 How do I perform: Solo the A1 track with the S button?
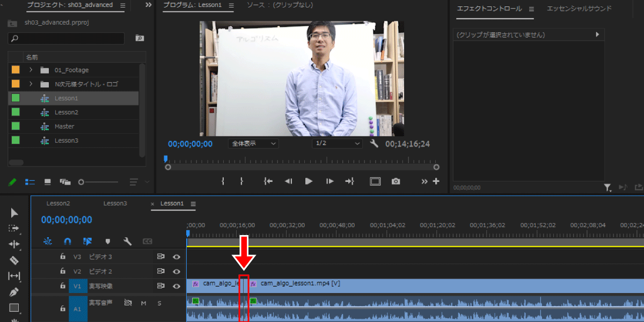[x=159, y=303]
